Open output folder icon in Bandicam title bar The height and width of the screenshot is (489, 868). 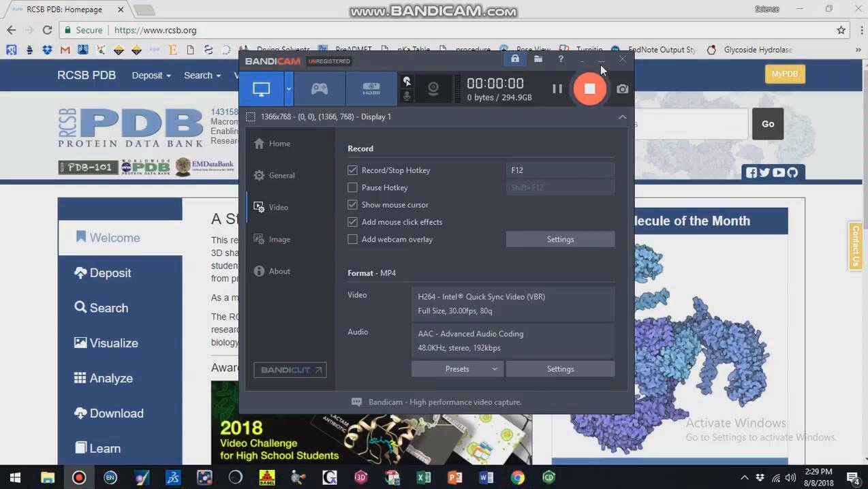[x=538, y=59]
